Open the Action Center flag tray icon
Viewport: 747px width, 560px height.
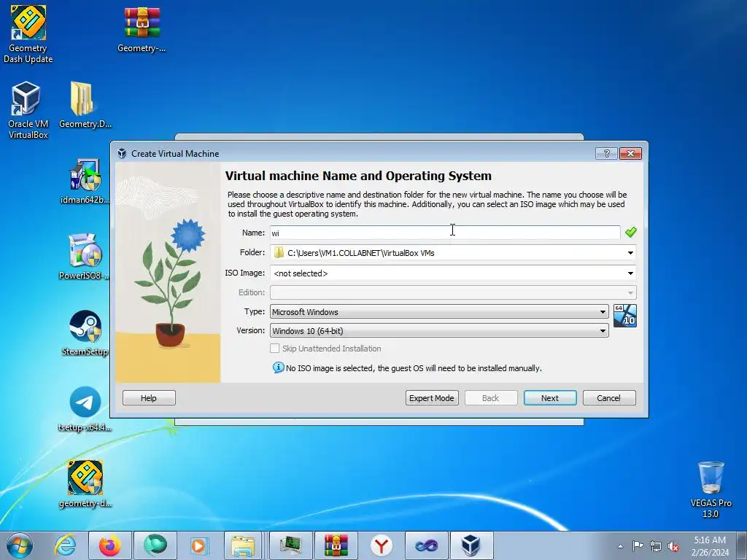click(x=638, y=545)
